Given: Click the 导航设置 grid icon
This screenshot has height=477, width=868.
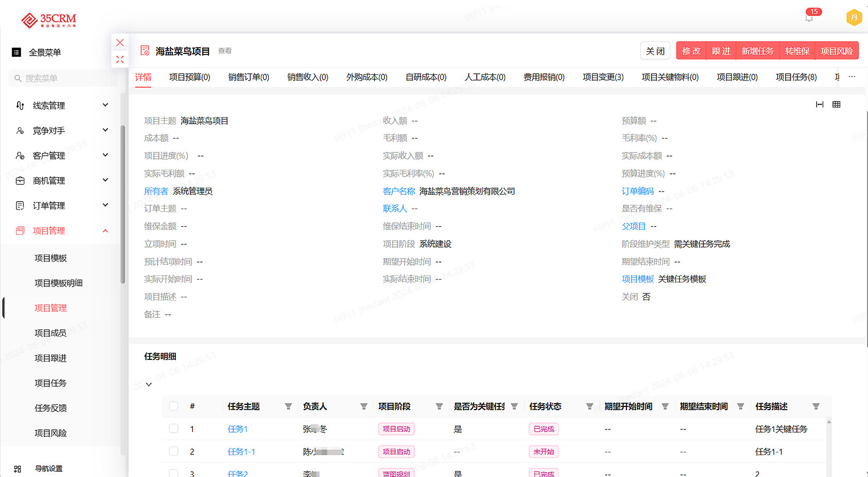Looking at the screenshot, I should [x=18, y=469].
